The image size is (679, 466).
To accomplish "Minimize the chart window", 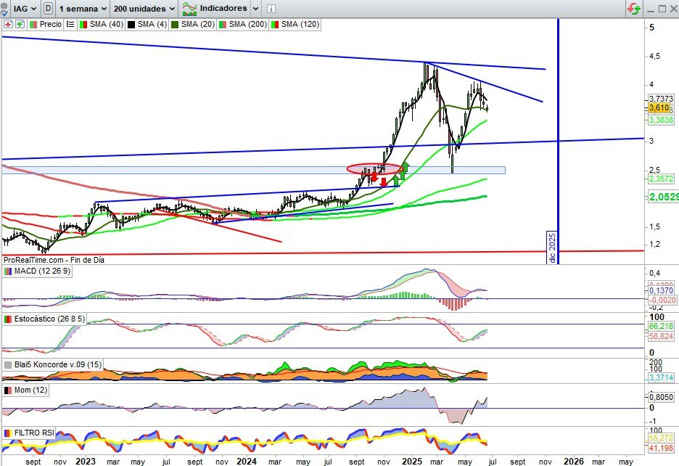I will (x=651, y=9).
